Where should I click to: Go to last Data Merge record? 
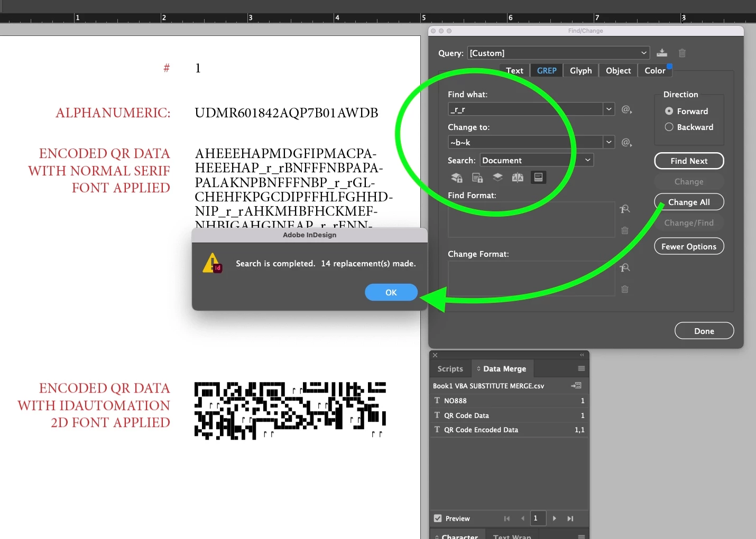point(570,518)
